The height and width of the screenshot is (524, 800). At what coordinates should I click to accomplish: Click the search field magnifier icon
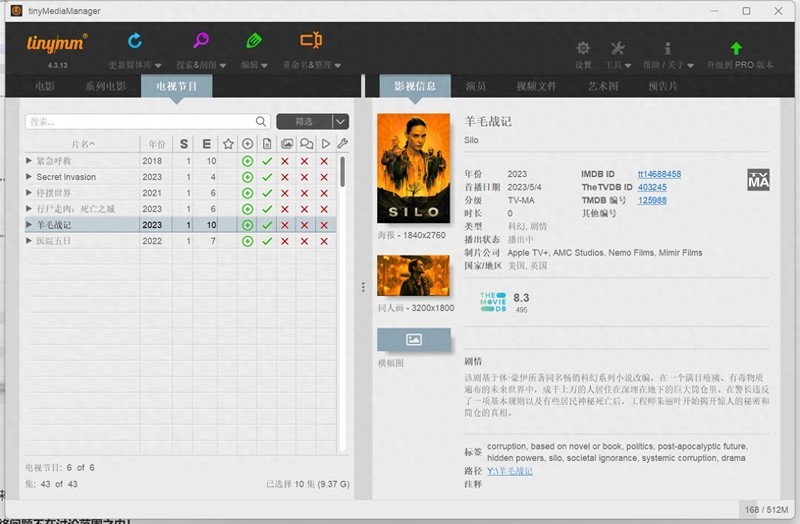[261, 121]
